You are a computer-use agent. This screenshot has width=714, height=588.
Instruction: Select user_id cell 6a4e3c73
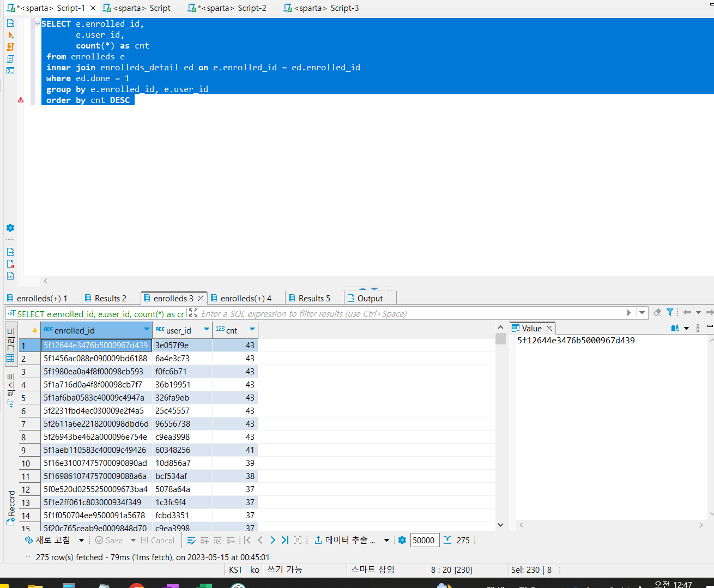point(182,359)
